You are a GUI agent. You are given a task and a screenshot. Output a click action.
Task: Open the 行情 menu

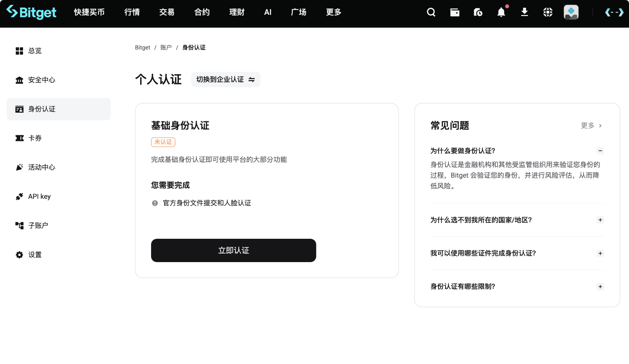tap(132, 12)
